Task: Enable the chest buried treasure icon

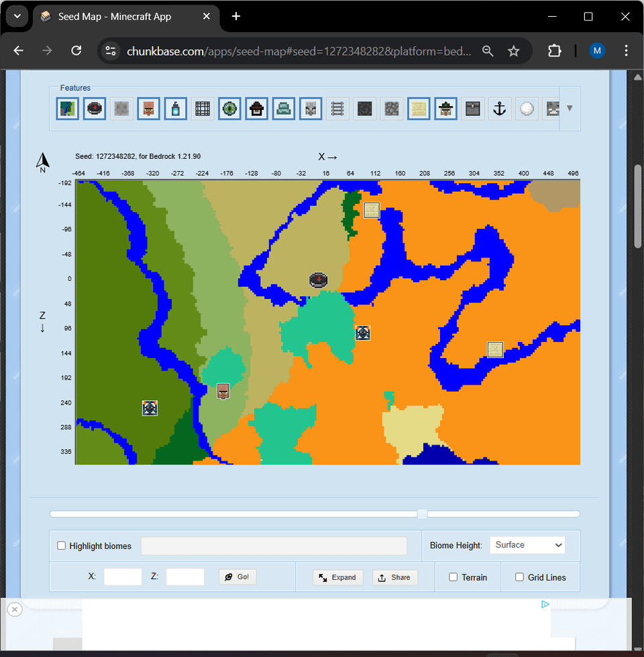Action: click(472, 109)
